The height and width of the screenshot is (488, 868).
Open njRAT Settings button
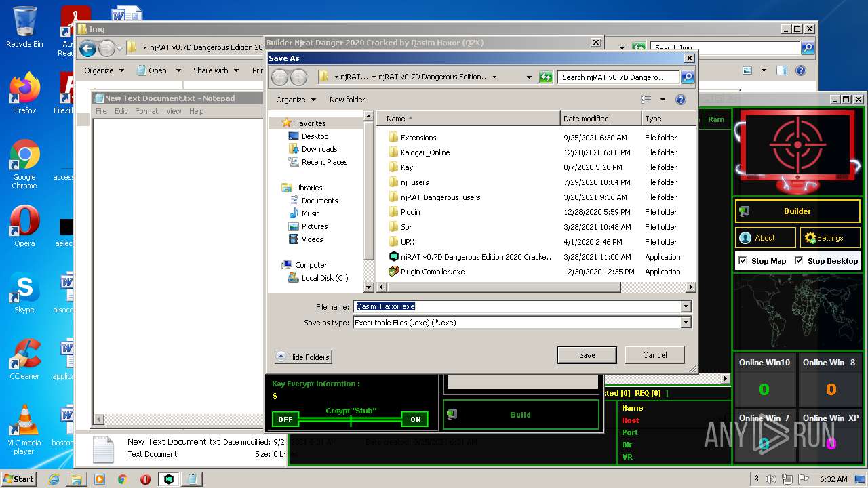(830, 238)
